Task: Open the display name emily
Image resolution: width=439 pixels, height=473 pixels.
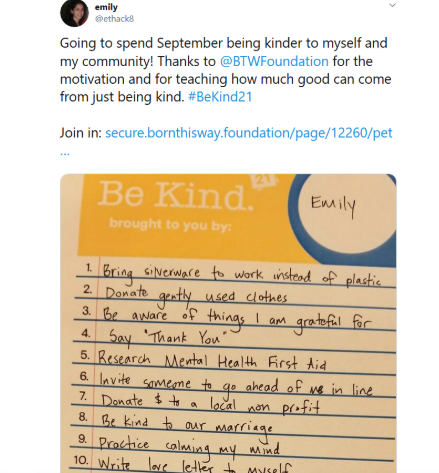Action: click(106, 7)
